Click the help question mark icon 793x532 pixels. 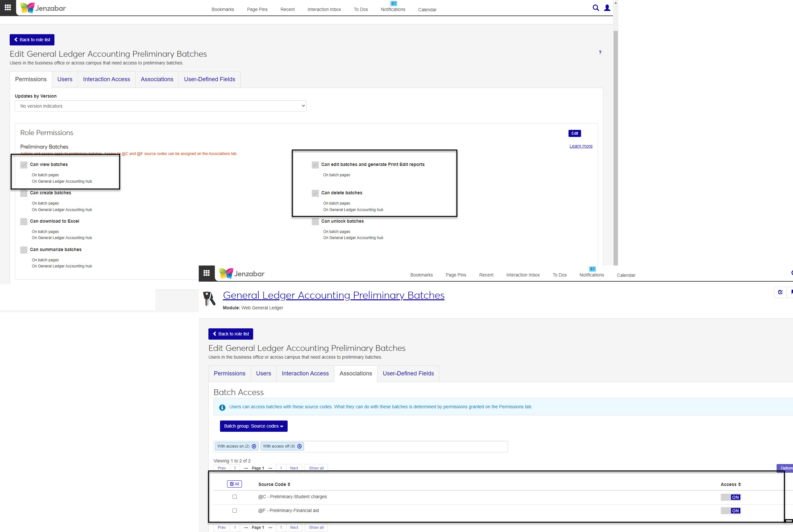600,52
